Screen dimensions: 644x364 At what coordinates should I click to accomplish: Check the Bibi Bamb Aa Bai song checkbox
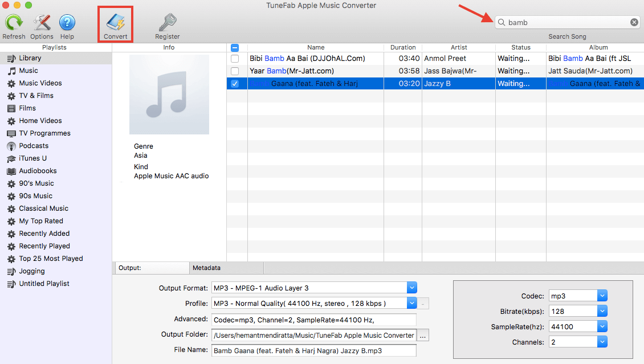coord(235,59)
